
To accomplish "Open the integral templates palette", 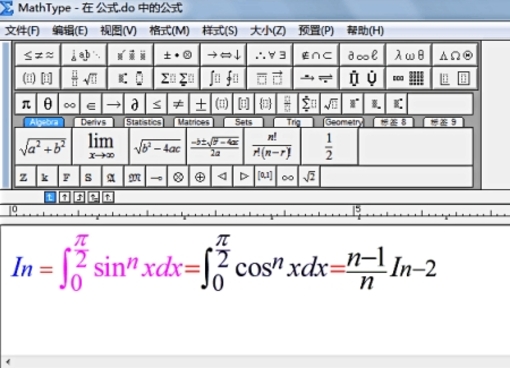I will click(x=223, y=78).
